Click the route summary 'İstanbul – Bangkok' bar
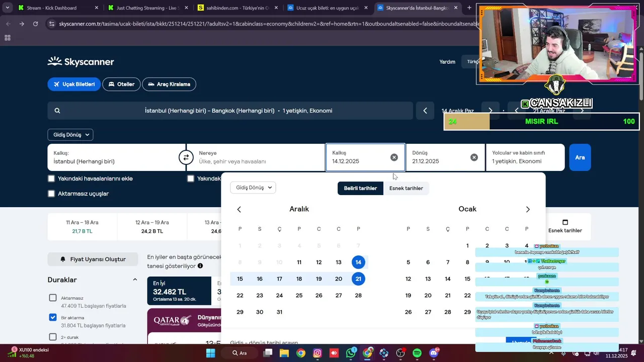Viewport: 644px width, 362px height. click(230, 111)
